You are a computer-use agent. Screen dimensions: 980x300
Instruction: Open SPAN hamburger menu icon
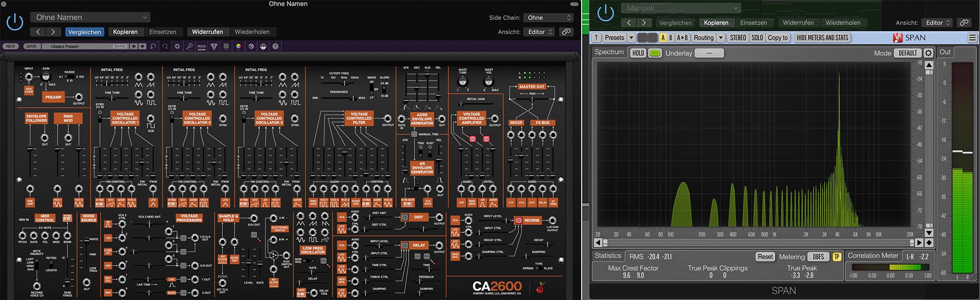point(972,38)
